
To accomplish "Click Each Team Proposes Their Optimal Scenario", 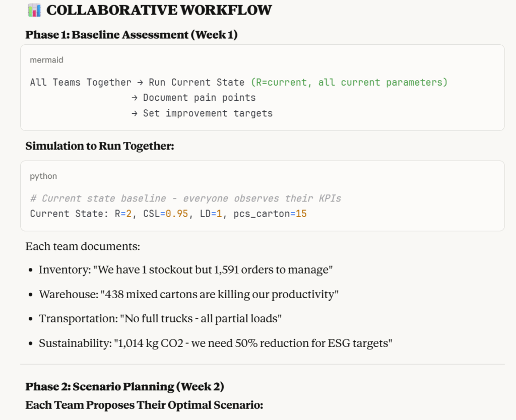I will click(145, 405).
